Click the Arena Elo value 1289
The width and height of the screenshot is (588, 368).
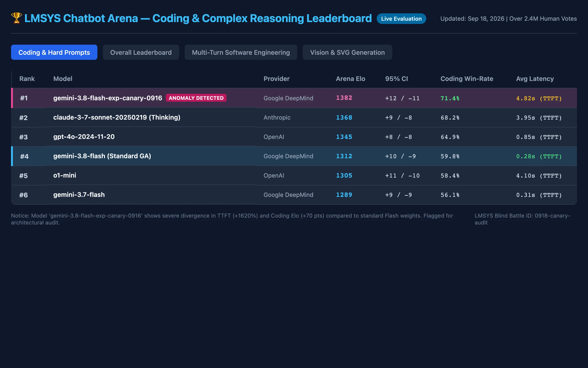pos(344,195)
